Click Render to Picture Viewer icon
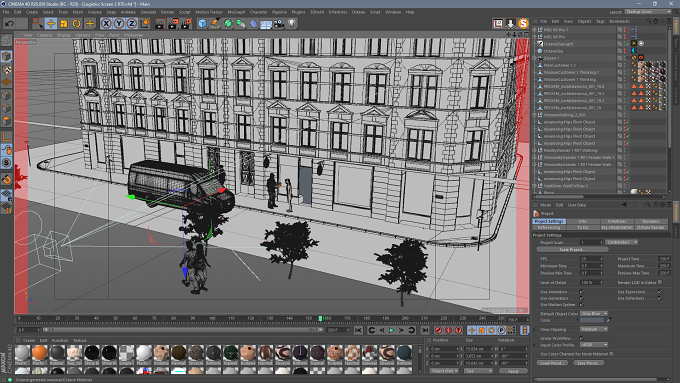Image resolution: width=680 pixels, height=383 pixels. tap(173, 23)
